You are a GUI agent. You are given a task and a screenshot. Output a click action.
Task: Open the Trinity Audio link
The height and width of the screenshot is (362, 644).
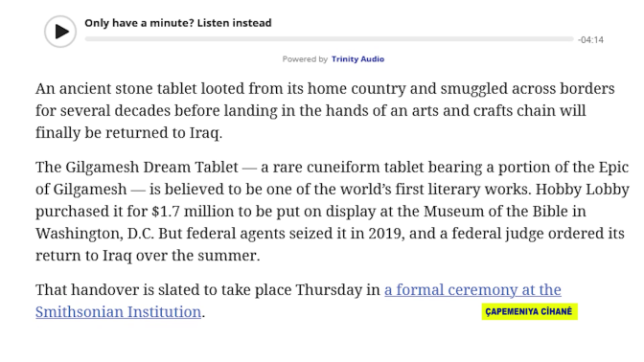click(x=357, y=59)
